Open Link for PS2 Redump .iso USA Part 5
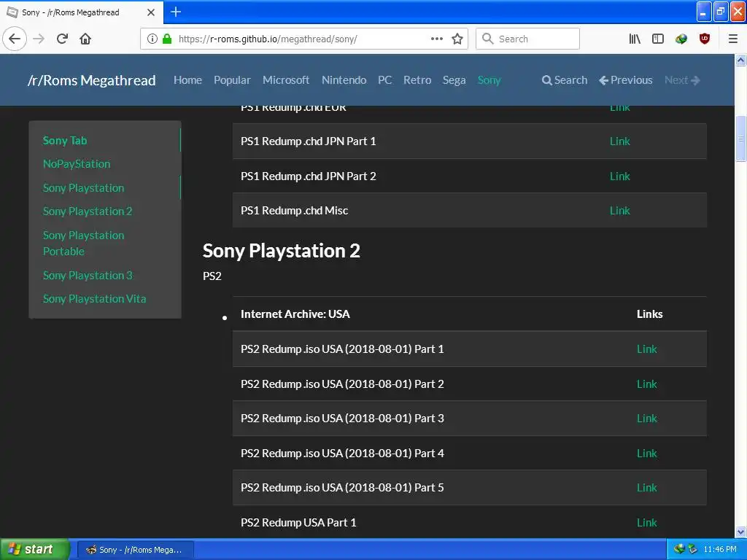 pyautogui.click(x=647, y=488)
